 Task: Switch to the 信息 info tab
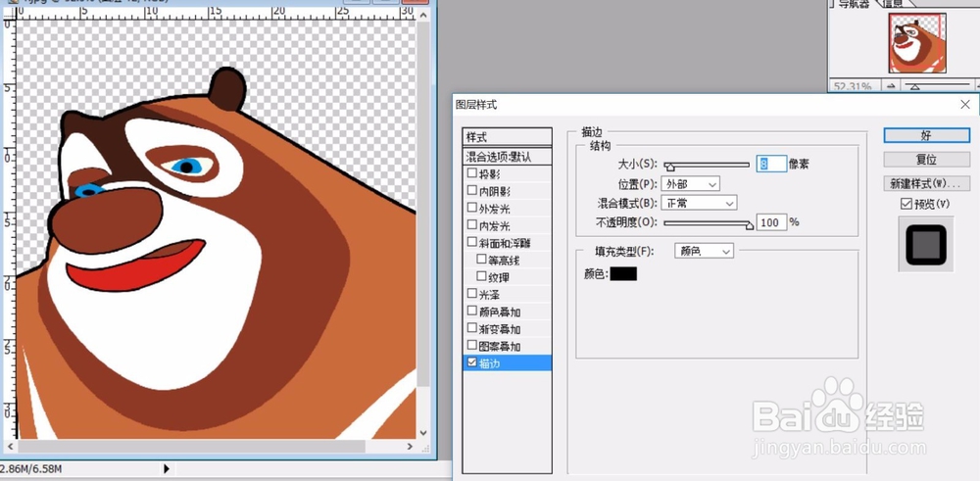tap(894, 4)
